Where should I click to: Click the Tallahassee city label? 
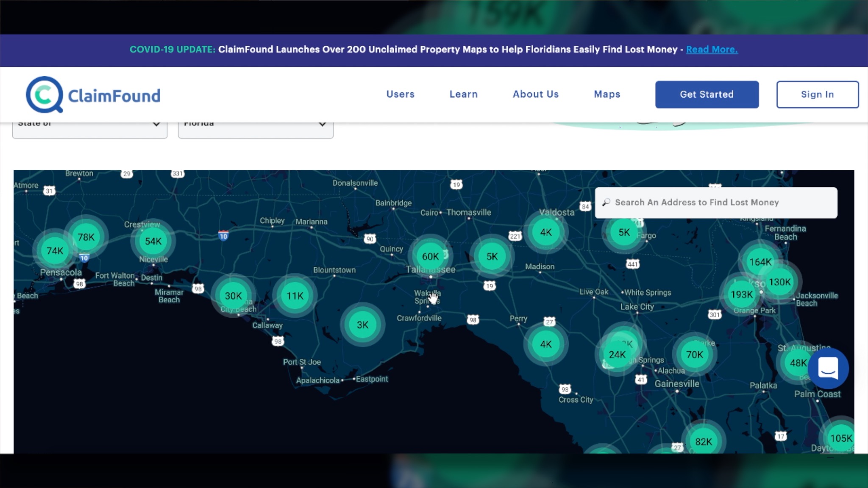(431, 269)
